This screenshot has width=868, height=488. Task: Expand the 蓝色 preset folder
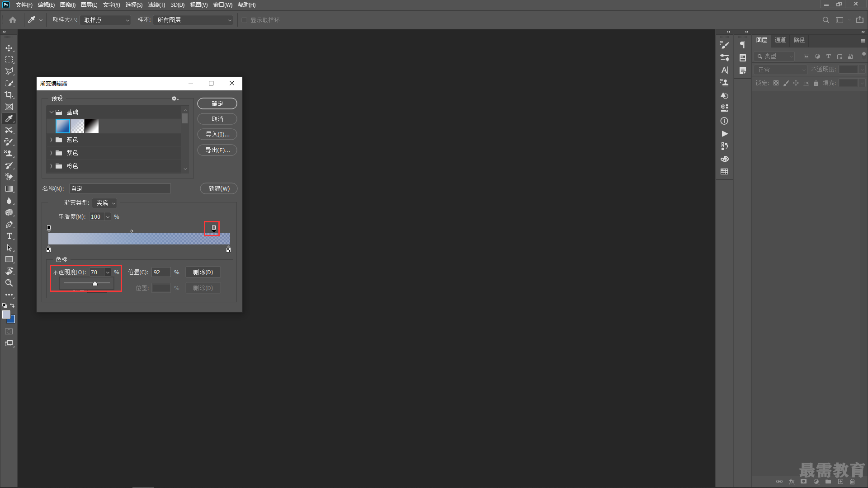[x=52, y=140]
